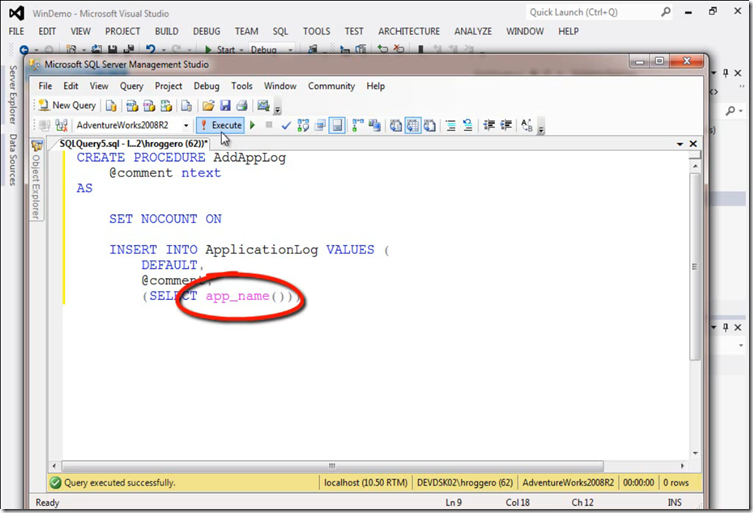Screen dimensions: 753x513
Task: Click the '0 rows' status bar entry
Action: pyautogui.click(x=676, y=483)
